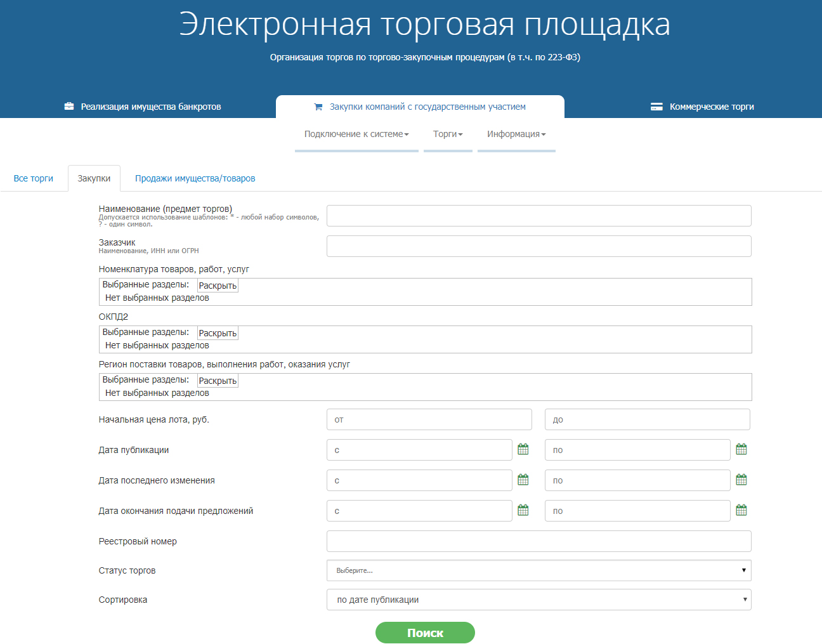Viewport: 822px width, 644px height.
Task: Open calendar for last change date start
Action: coord(523,480)
